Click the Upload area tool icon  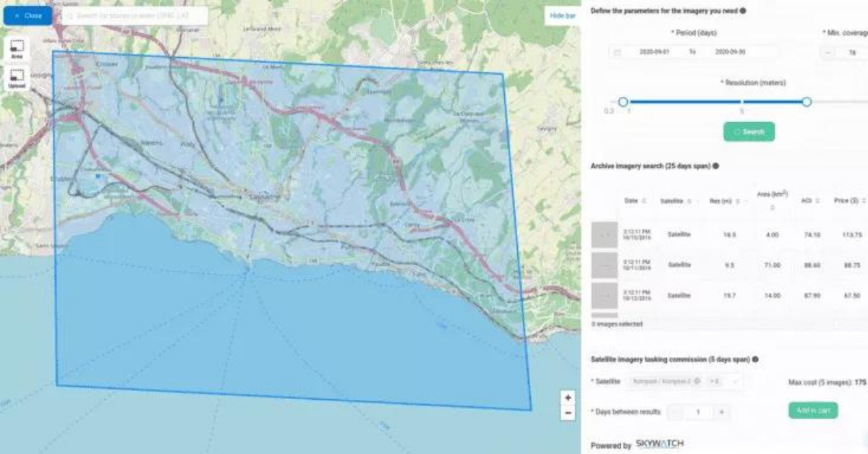[x=17, y=78]
